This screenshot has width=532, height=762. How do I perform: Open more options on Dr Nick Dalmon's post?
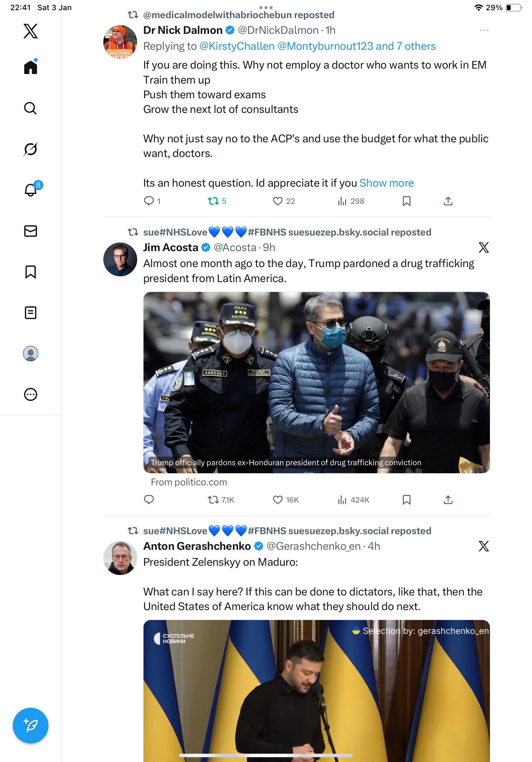484,31
